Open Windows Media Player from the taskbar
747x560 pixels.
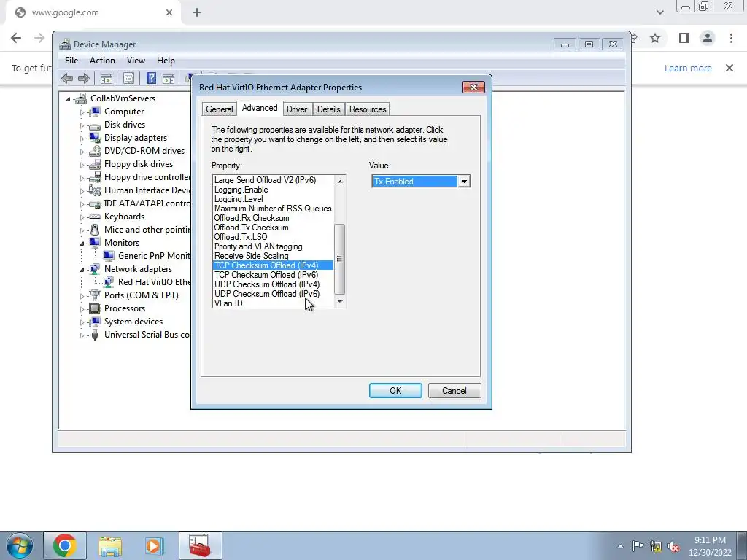pyautogui.click(x=154, y=545)
